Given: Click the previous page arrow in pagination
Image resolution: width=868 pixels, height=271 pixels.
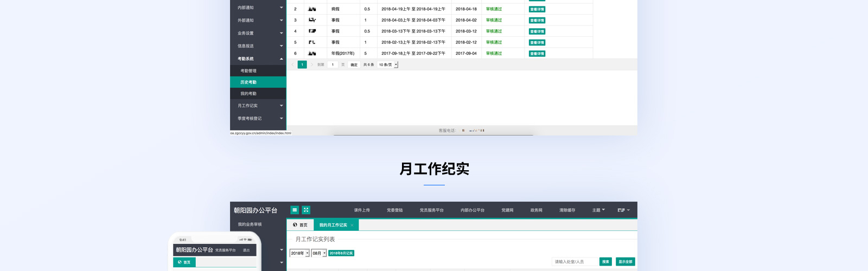Looking at the screenshot, I should (x=293, y=64).
